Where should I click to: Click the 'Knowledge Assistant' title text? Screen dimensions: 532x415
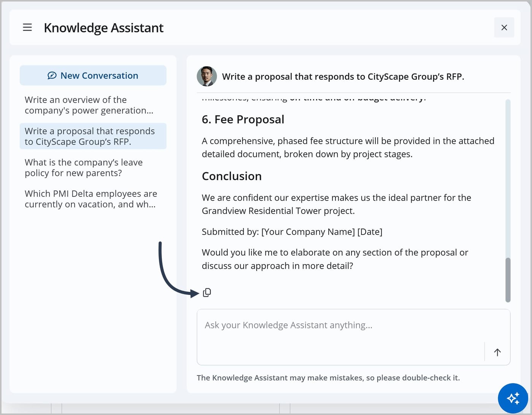coord(103,28)
